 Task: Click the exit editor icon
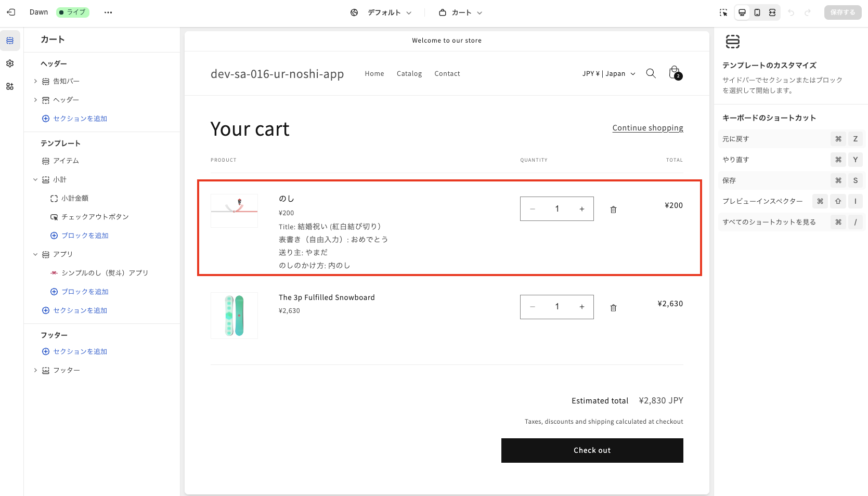point(11,12)
